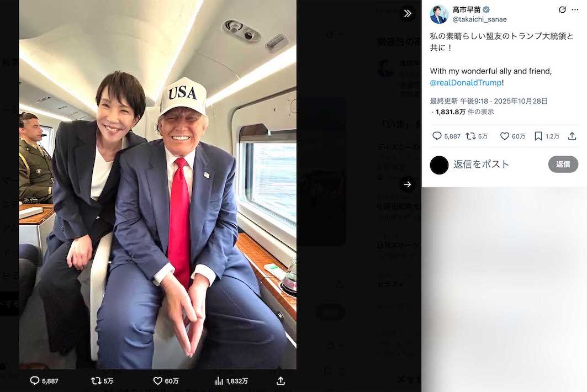587x392 pixels.
Task: Click the share upload icon in the white panel
Action: [572, 135]
